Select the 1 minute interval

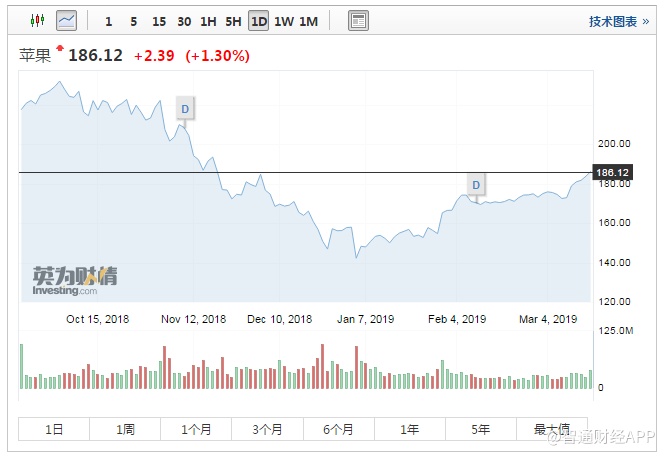(109, 21)
